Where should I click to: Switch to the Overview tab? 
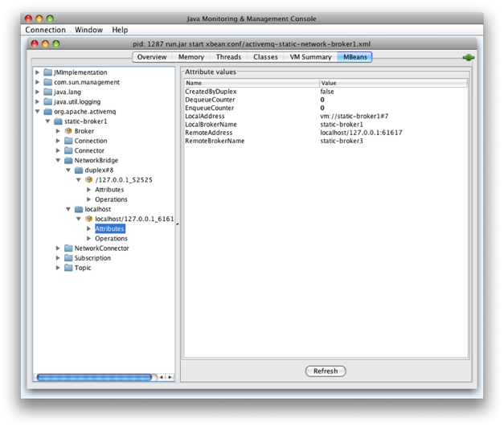[x=152, y=57]
